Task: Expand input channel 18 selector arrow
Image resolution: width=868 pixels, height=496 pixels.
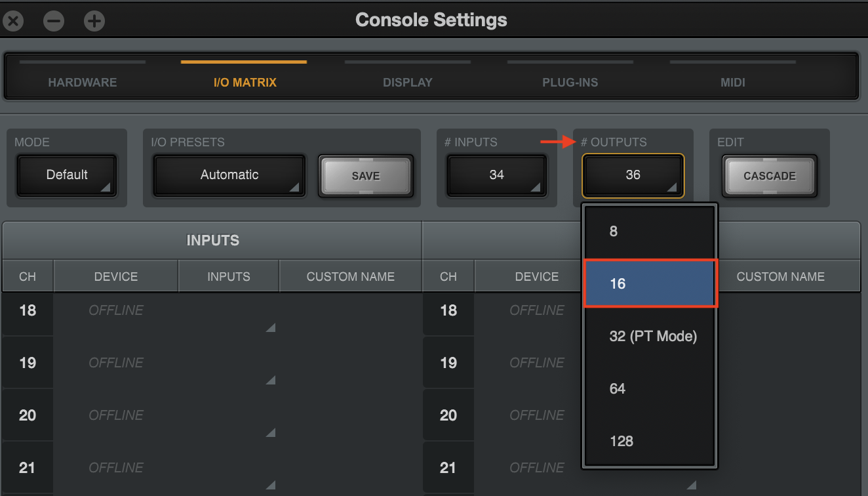Action: click(270, 327)
